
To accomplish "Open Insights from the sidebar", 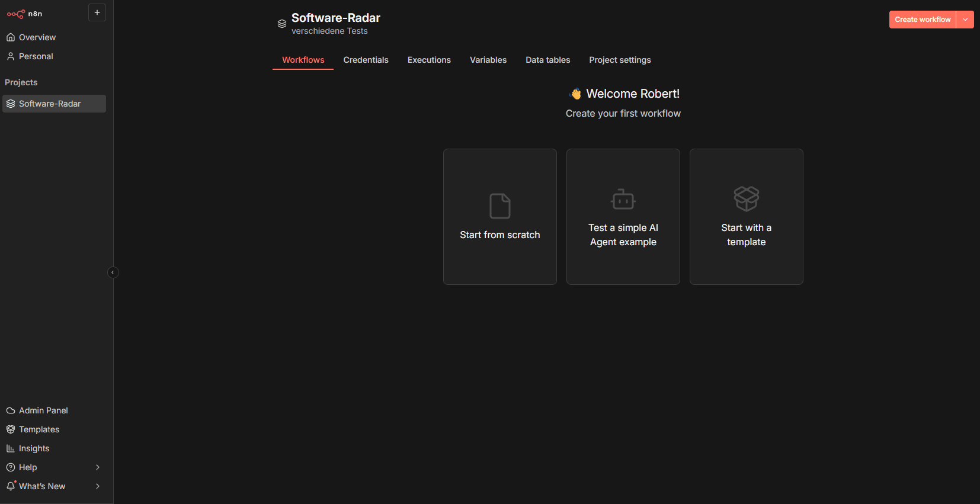I will point(54,448).
